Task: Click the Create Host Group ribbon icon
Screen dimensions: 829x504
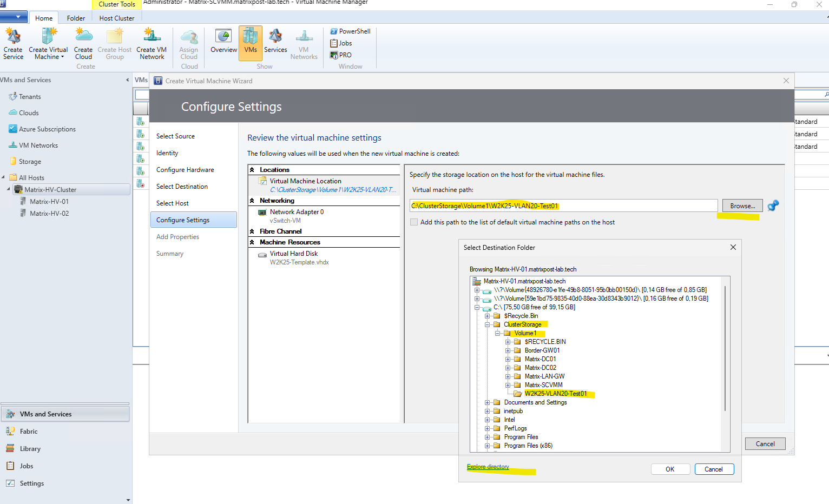Action: (115, 44)
